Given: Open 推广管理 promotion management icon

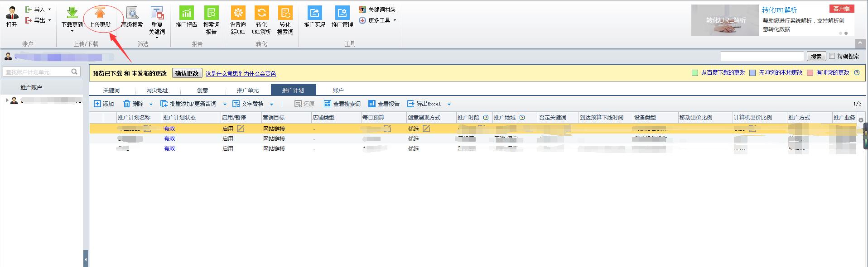Looking at the screenshot, I should pyautogui.click(x=342, y=13).
